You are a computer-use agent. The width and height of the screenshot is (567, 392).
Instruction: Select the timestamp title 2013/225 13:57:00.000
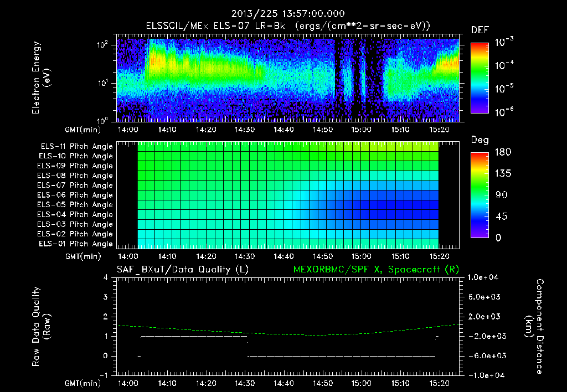[288, 14]
